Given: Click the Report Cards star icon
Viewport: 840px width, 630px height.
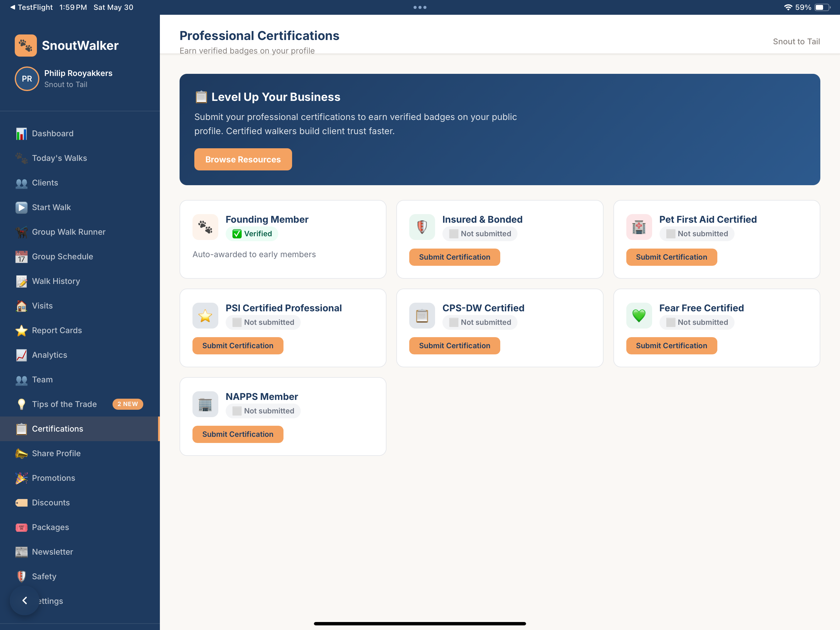Looking at the screenshot, I should 21,331.
